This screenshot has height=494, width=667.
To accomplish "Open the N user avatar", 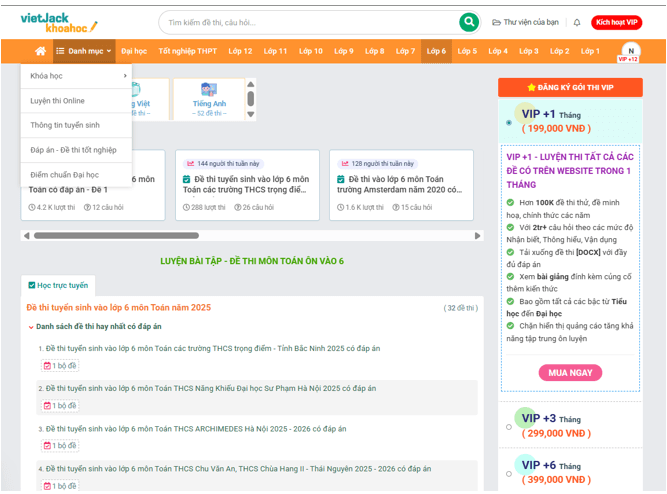I will point(630,51).
